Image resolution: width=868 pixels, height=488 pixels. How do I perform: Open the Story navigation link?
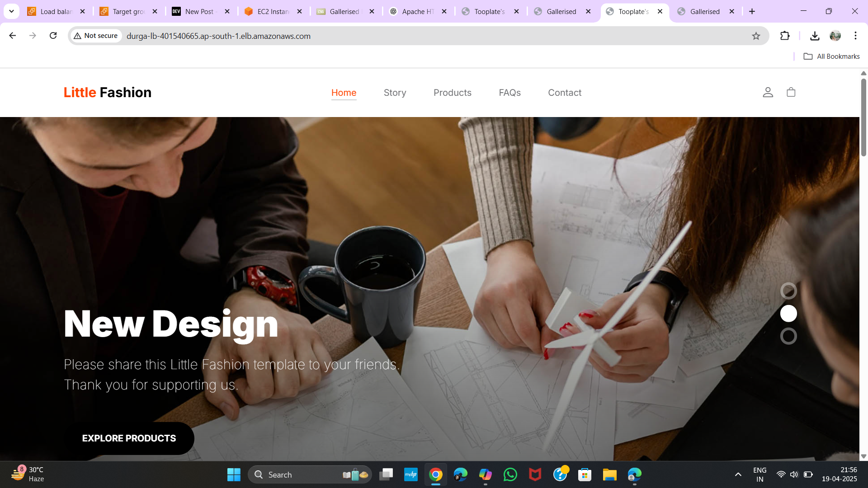tap(395, 93)
